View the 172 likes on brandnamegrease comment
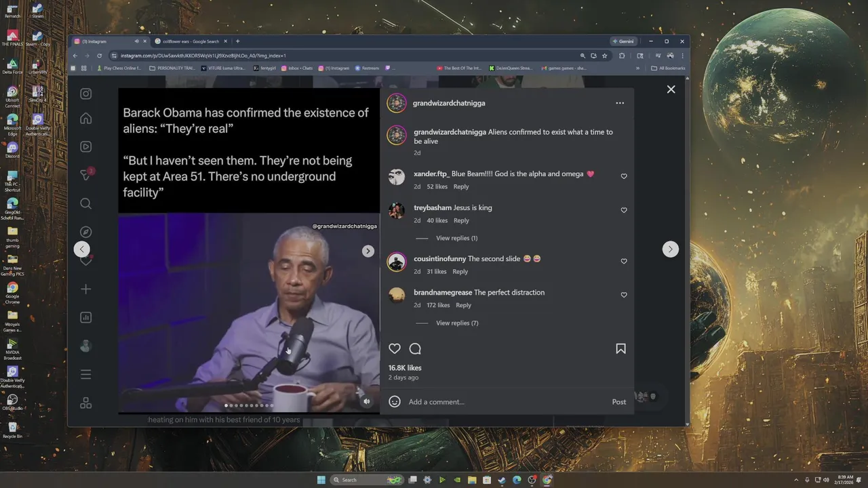Screen dimensions: 868x488 coord(438,305)
